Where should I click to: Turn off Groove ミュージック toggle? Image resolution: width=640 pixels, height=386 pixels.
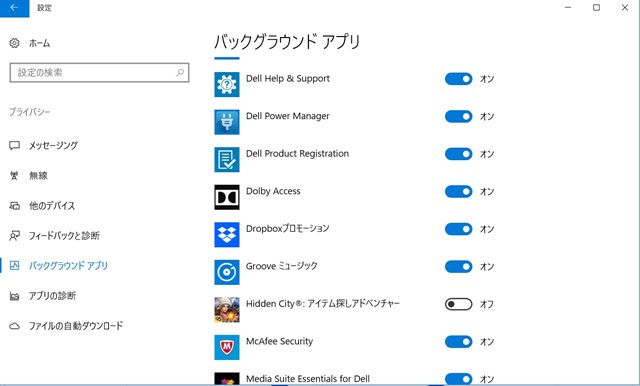(458, 266)
